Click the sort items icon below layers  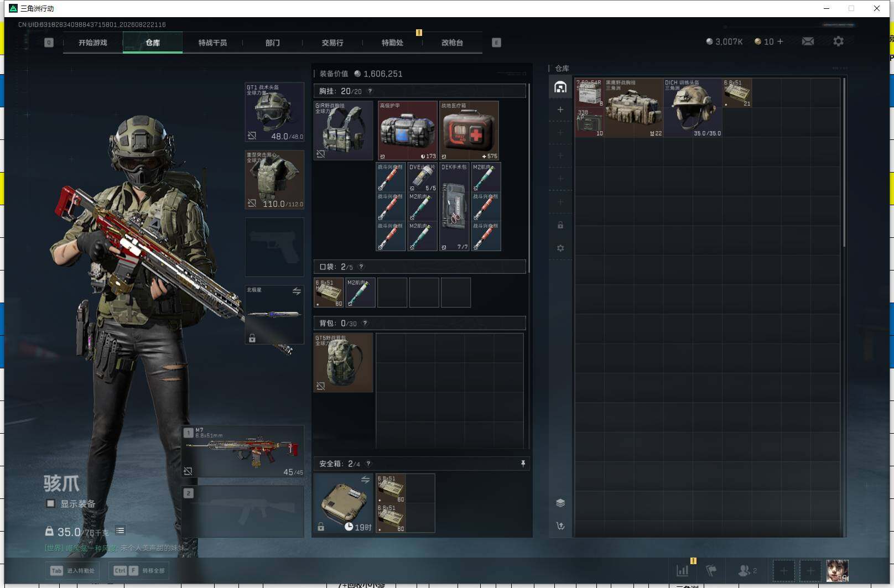560,526
